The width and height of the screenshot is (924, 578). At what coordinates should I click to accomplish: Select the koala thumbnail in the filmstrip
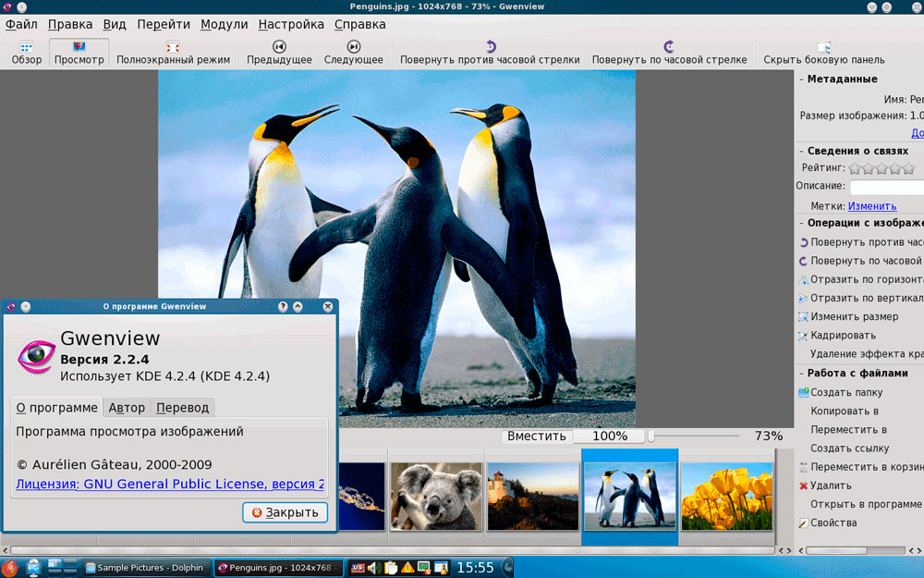pos(436,497)
